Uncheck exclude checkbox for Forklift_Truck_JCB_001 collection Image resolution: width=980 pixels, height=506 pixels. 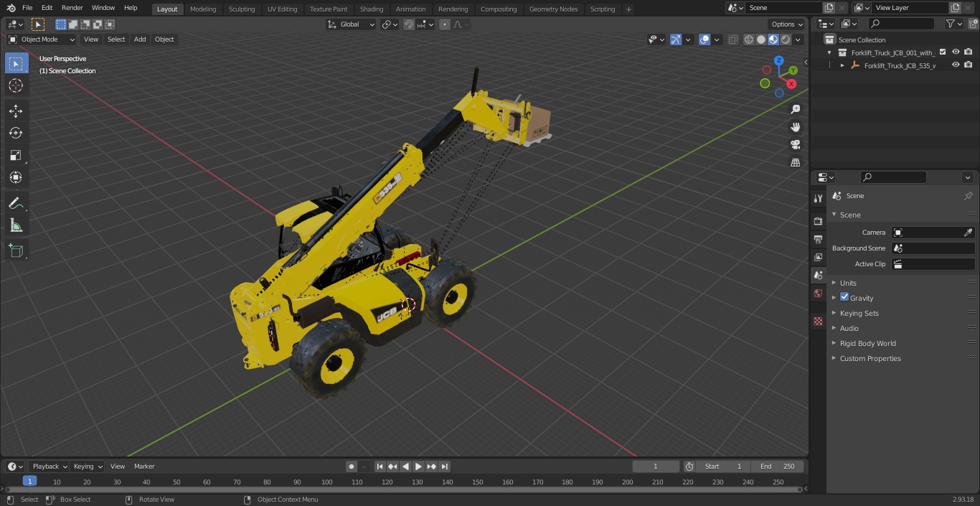943,52
